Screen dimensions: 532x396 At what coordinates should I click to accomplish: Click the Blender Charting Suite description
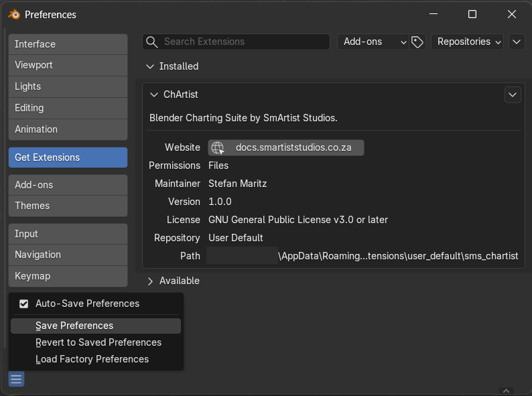point(243,118)
